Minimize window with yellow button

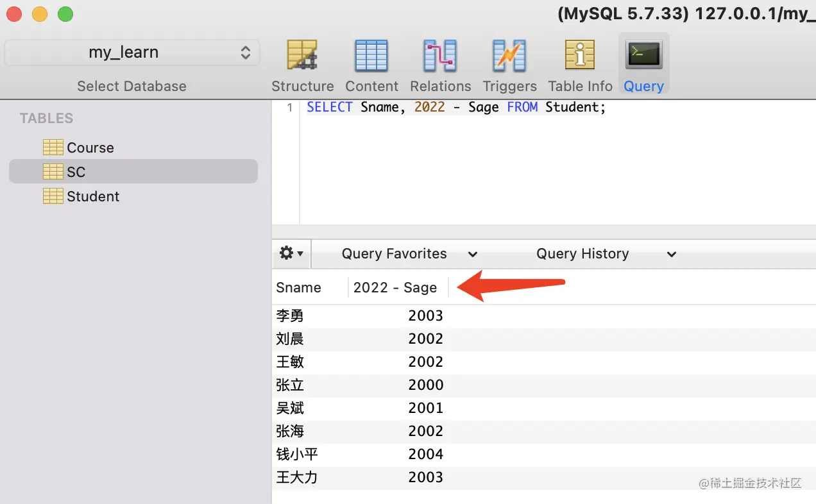point(40,13)
